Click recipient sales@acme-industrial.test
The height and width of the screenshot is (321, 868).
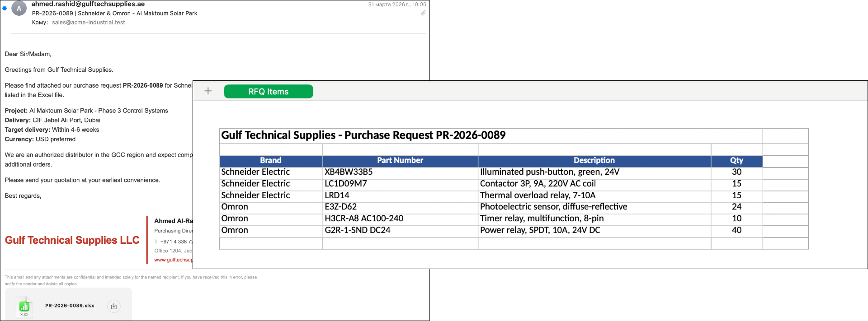point(88,22)
